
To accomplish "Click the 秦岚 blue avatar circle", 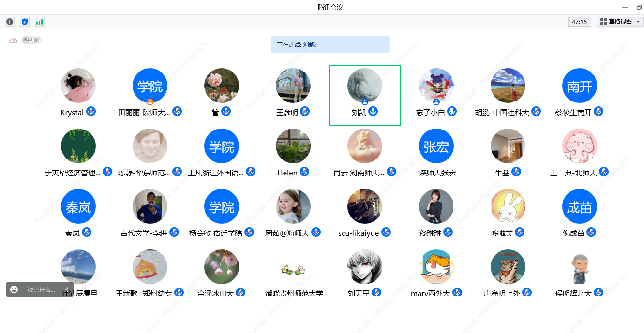I will [78, 207].
